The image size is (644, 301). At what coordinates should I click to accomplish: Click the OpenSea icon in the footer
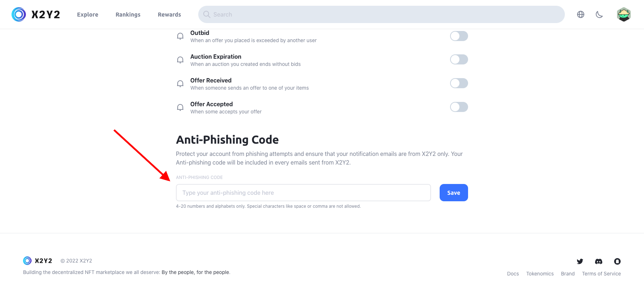coord(617,261)
